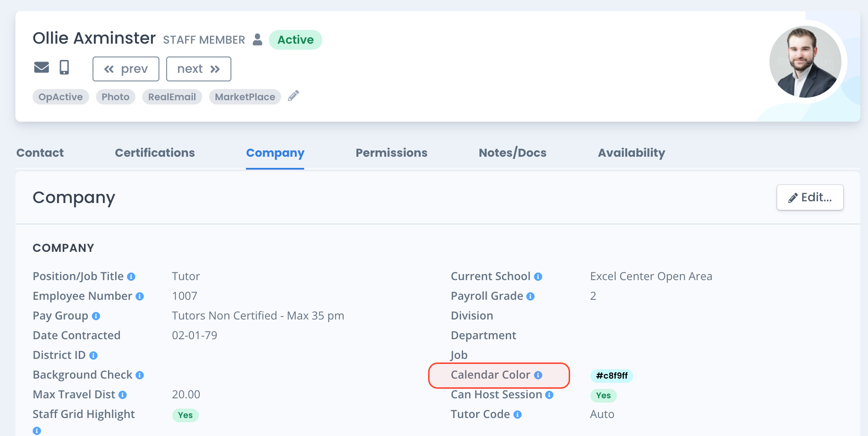Select the Company tab

[275, 153]
